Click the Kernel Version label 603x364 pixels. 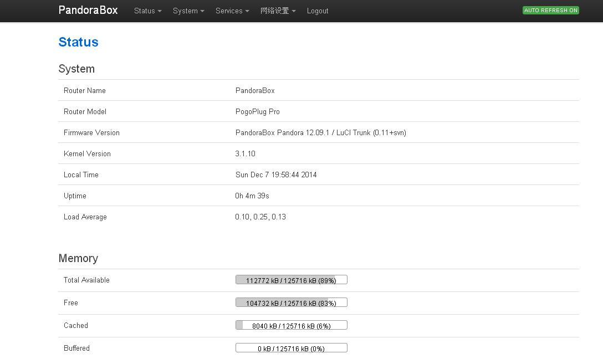point(88,154)
